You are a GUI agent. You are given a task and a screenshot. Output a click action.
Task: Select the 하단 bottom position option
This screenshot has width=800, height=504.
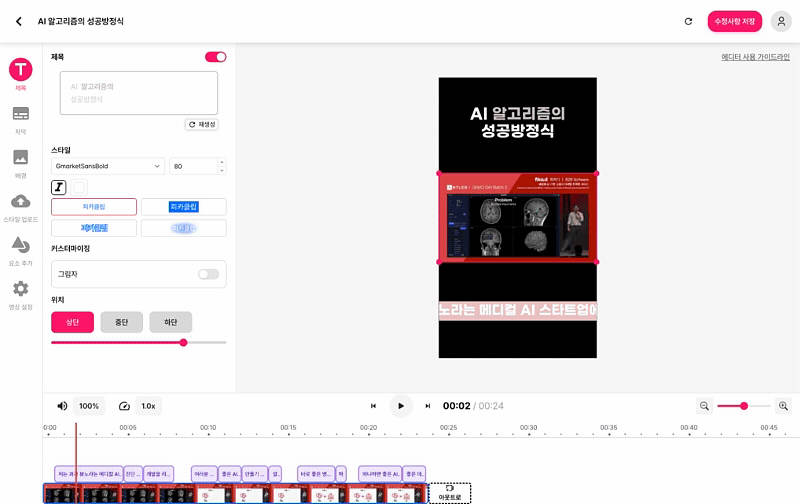coord(170,322)
